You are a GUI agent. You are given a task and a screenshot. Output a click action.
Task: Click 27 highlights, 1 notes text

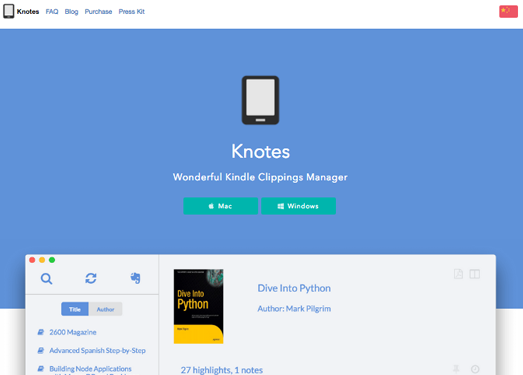(222, 370)
